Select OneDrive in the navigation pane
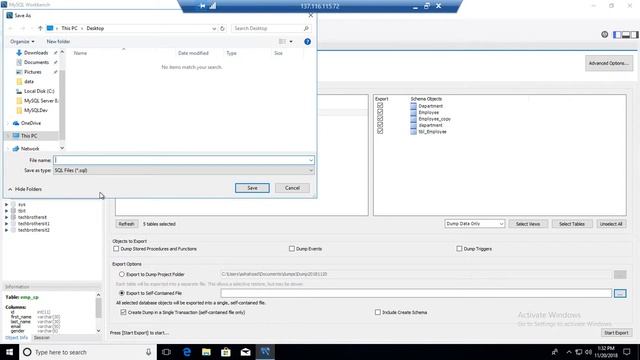Screen dimensions: 640x360 click(31, 123)
